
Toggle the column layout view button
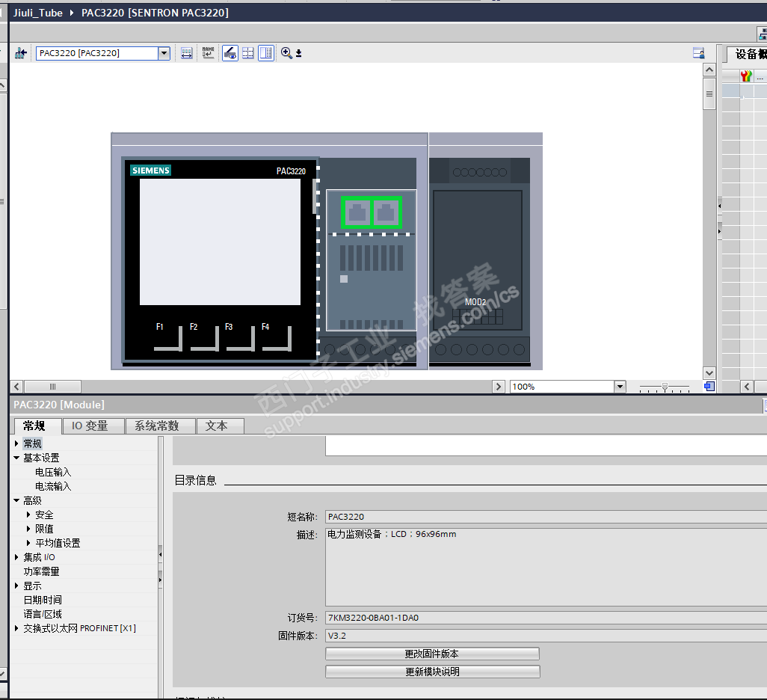(x=266, y=53)
